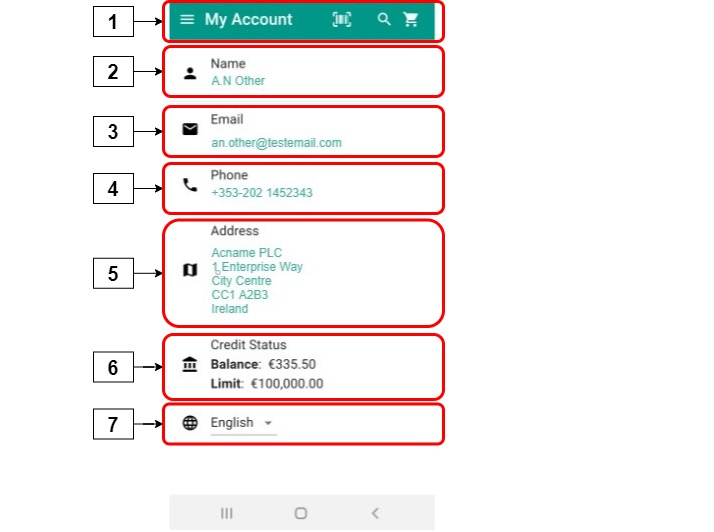Open the hamburger navigation menu
This screenshot has width=714, height=532.
(x=187, y=20)
